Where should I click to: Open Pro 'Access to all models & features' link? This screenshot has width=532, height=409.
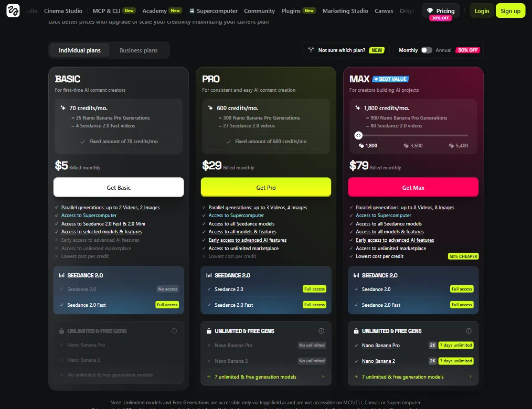point(242,232)
